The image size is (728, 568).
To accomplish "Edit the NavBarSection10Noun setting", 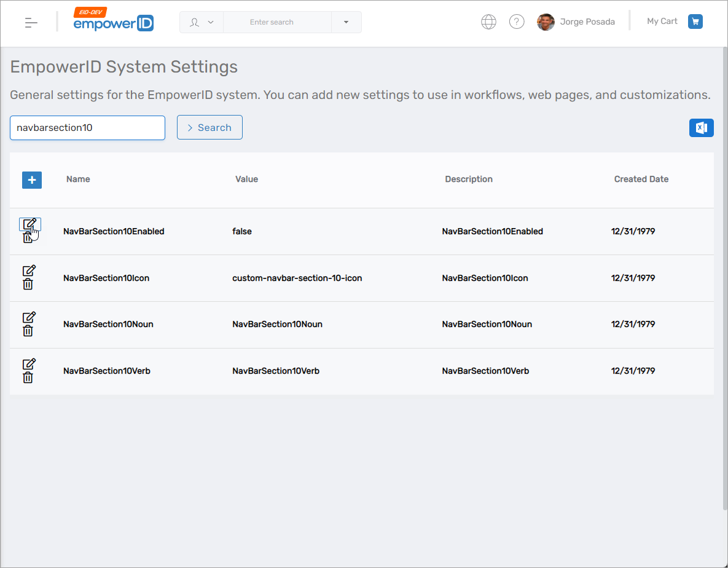I will coord(29,317).
